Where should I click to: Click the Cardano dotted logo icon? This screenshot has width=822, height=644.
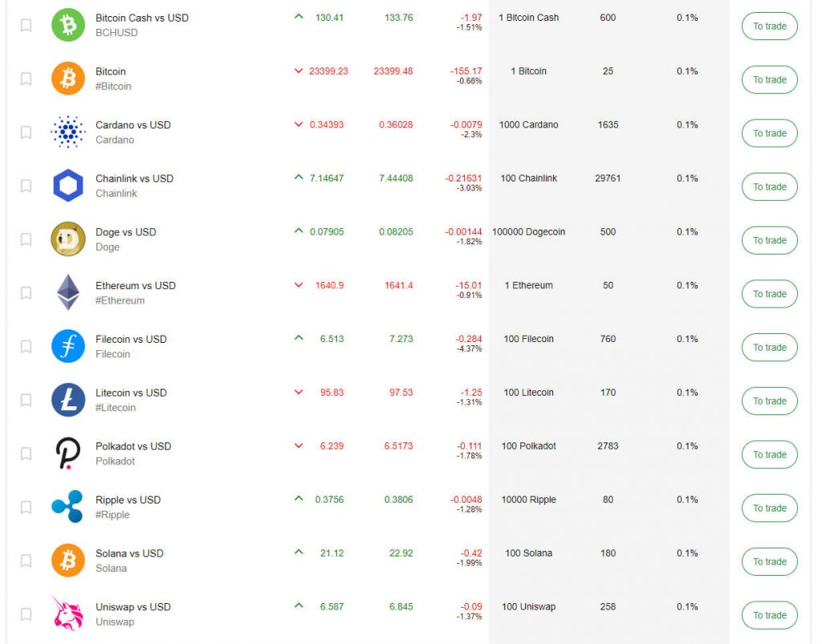pyautogui.click(x=68, y=132)
